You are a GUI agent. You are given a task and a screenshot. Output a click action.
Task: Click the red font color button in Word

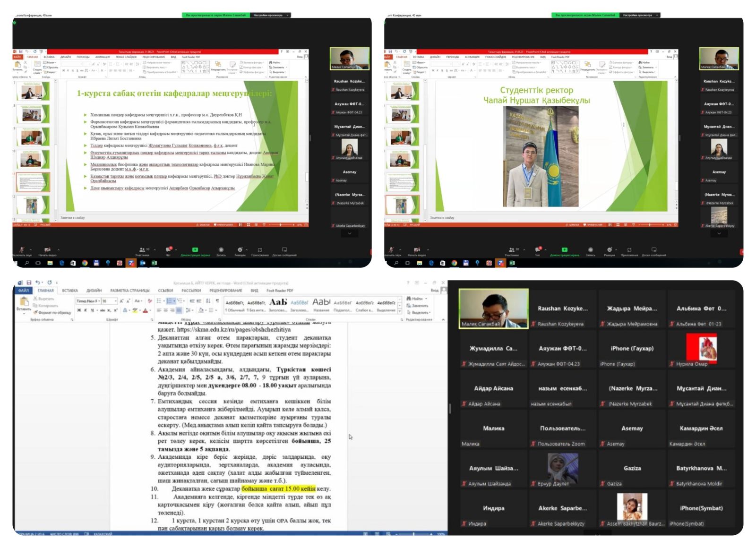[x=146, y=310]
